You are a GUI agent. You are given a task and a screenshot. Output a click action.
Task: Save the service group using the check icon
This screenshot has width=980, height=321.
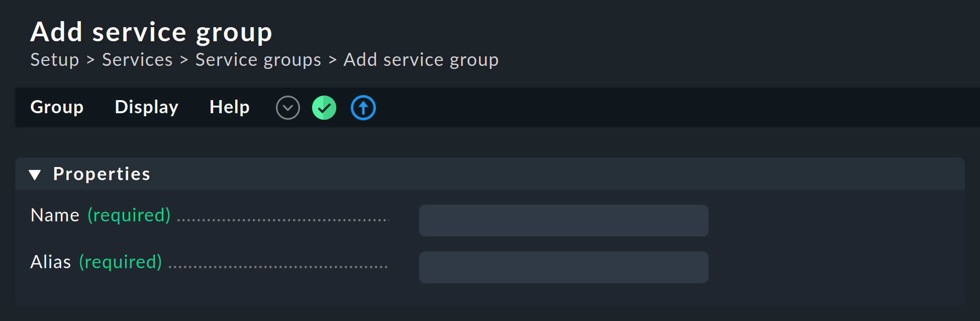click(x=324, y=107)
